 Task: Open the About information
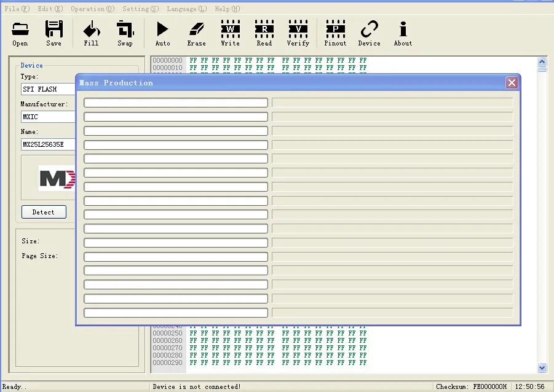[403, 32]
